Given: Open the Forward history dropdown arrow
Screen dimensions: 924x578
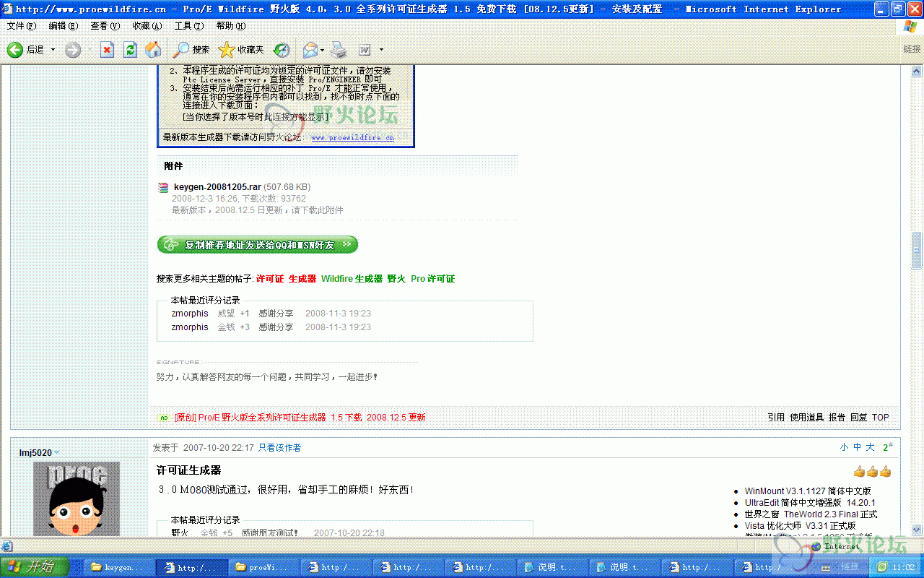Looking at the screenshot, I should click(90, 49).
